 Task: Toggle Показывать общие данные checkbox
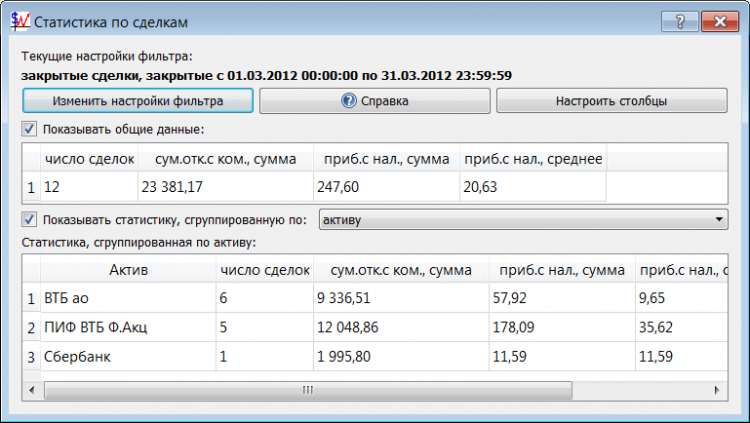pyautogui.click(x=29, y=129)
